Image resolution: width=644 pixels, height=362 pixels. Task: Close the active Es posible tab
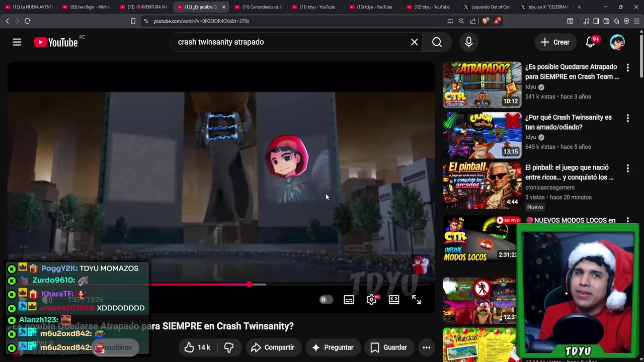coord(223,7)
